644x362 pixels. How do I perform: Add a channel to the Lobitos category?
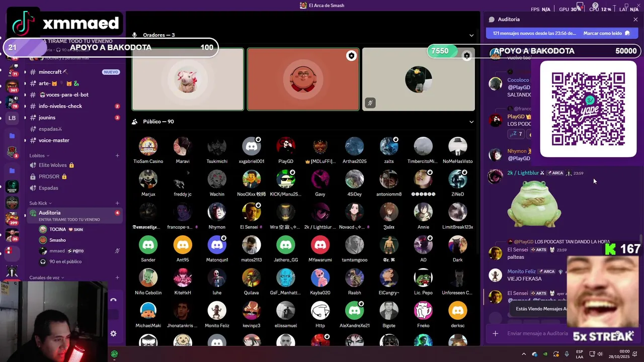pyautogui.click(x=117, y=156)
